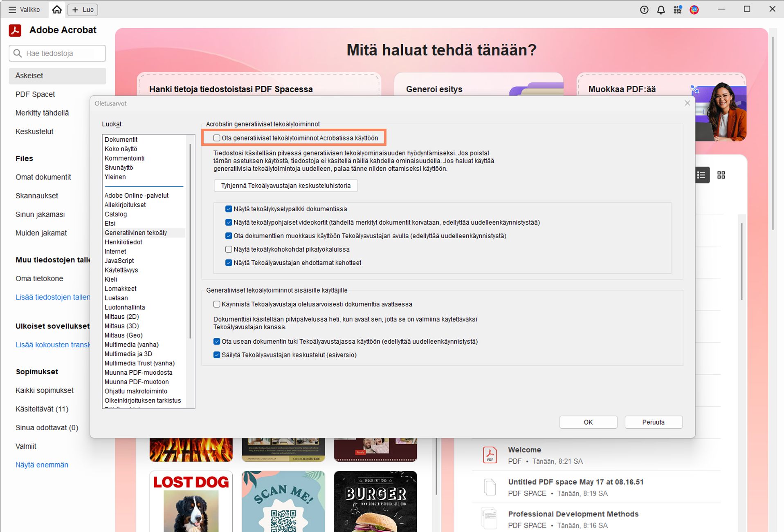Open Kaikki sopimukset in the sidebar

(45, 390)
